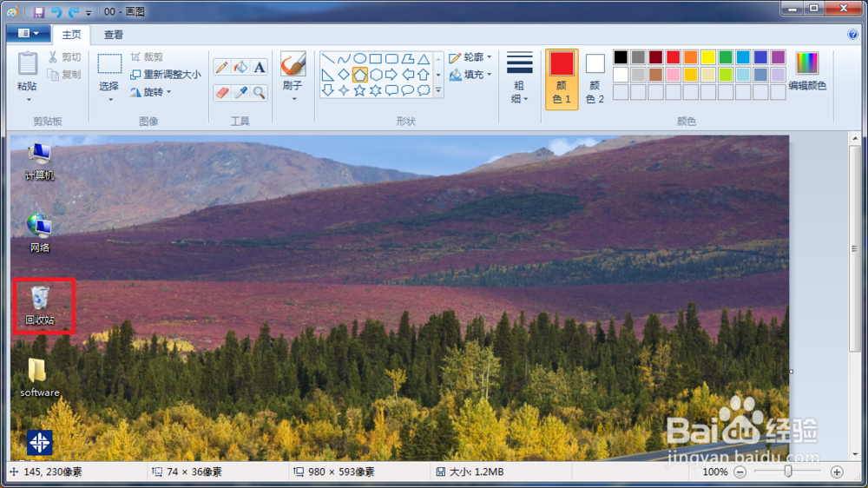Choose the Triangle shape
The height and width of the screenshot is (488, 868).
tap(424, 58)
